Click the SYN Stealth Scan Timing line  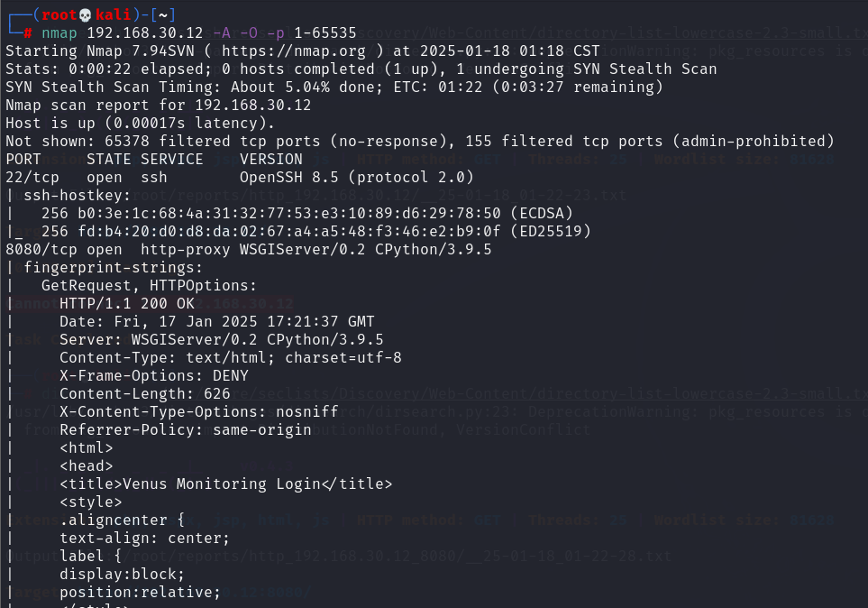pos(333,87)
